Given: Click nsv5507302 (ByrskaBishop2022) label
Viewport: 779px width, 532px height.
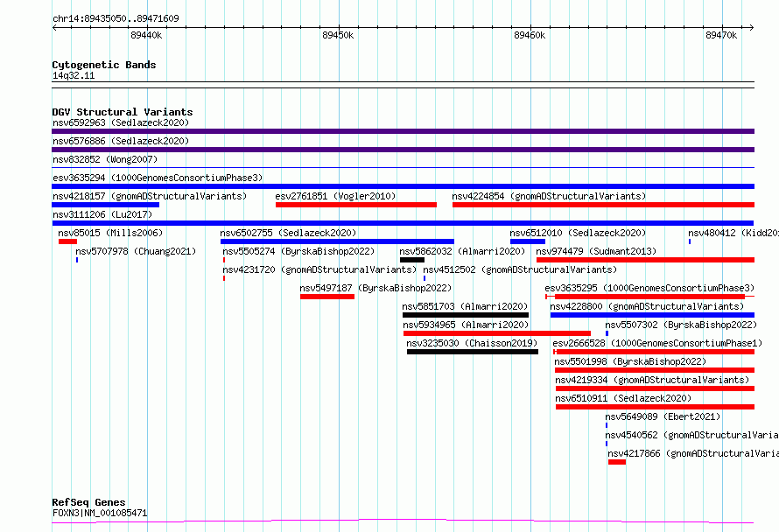Looking at the screenshot, I should coord(681,325).
